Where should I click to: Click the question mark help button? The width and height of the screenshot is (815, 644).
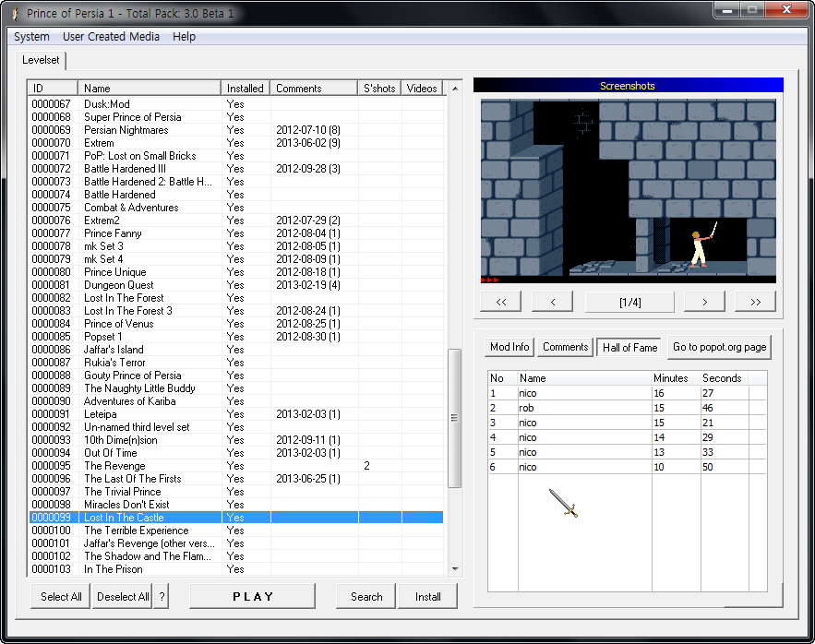tap(162, 596)
